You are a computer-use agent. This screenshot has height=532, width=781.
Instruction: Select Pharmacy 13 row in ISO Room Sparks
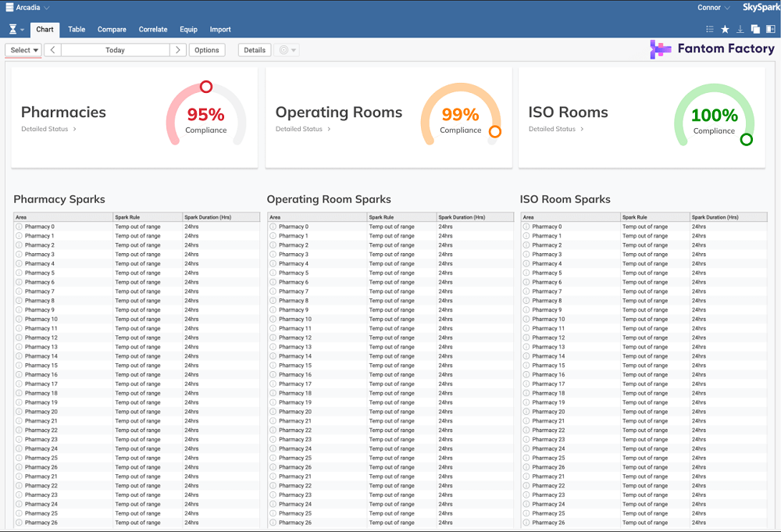click(644, 347)
